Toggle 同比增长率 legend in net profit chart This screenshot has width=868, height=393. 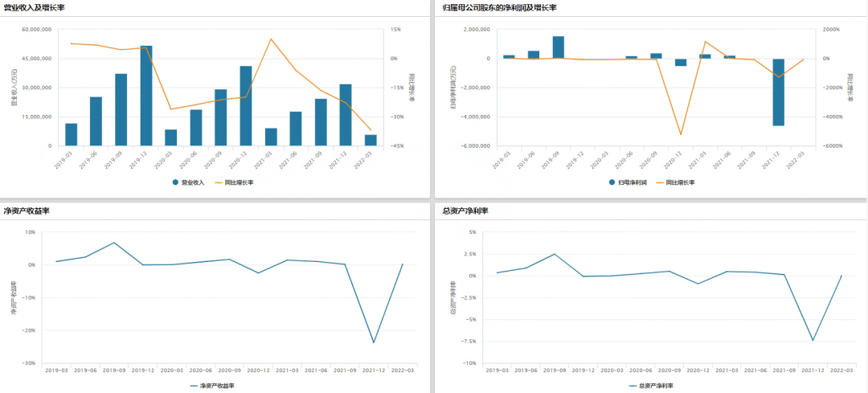(674, 182)
